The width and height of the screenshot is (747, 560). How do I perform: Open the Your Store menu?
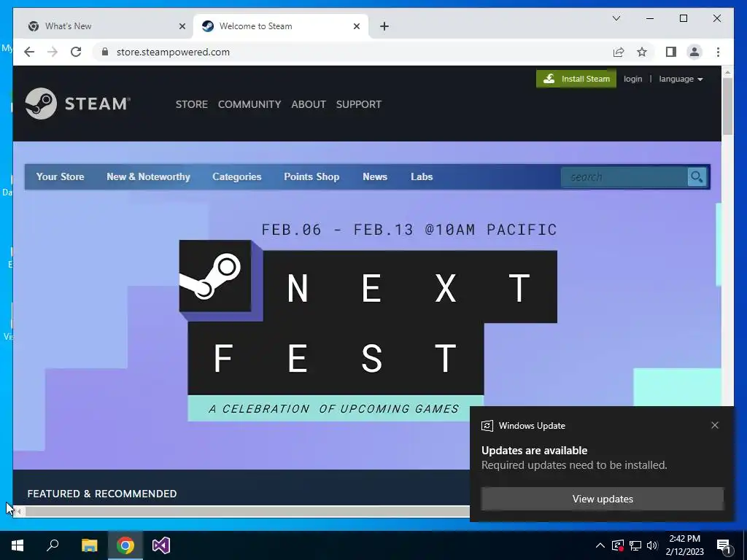(x=60, y=176)
